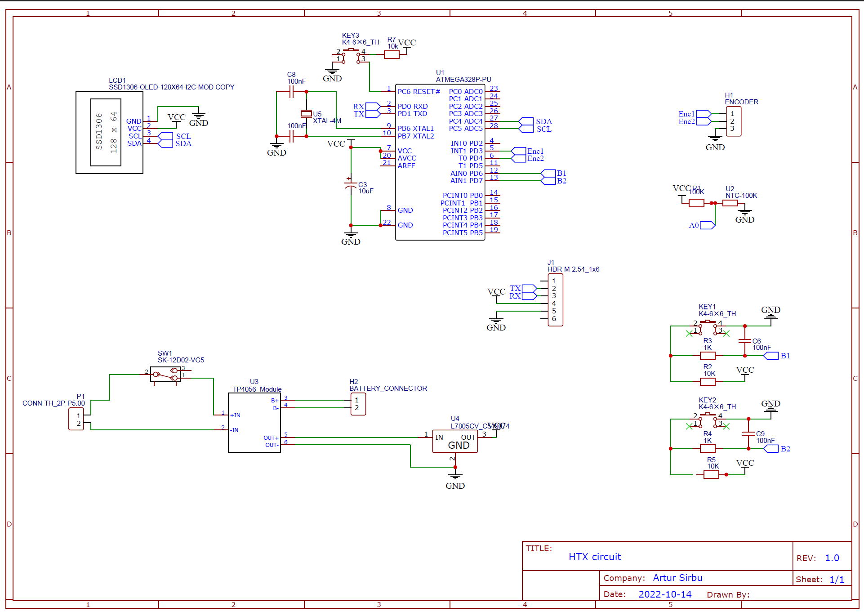
Task: Select the R7 10k resistor symbol
Action: coord(391,54)
